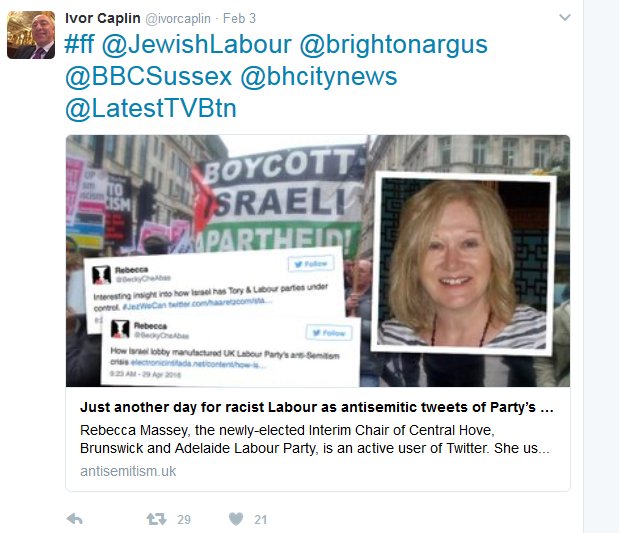Go to @BBCSussex mention
The image size is (619, 533).
point(148,76)
